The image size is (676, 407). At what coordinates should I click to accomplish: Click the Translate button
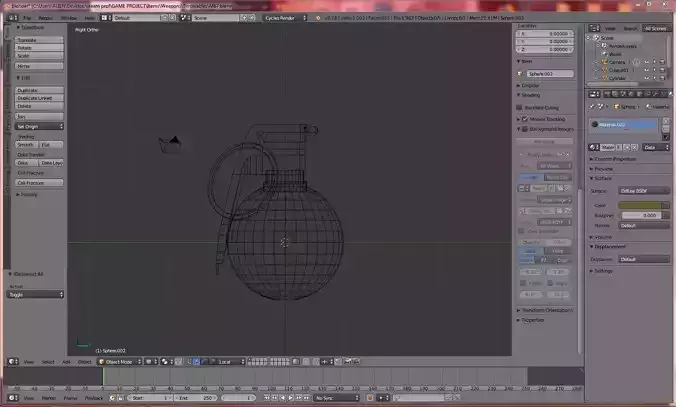39,40
